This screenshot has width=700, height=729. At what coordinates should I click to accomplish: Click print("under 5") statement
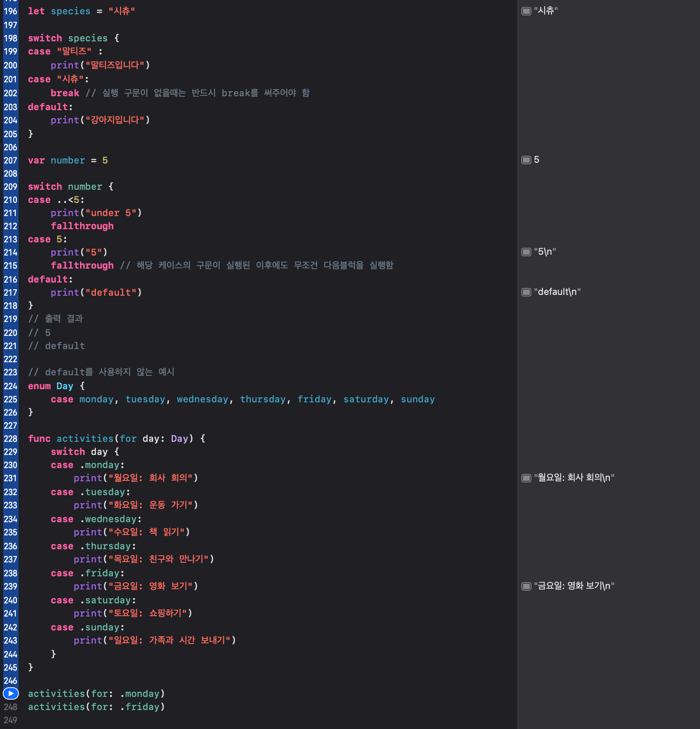(96, 213)
